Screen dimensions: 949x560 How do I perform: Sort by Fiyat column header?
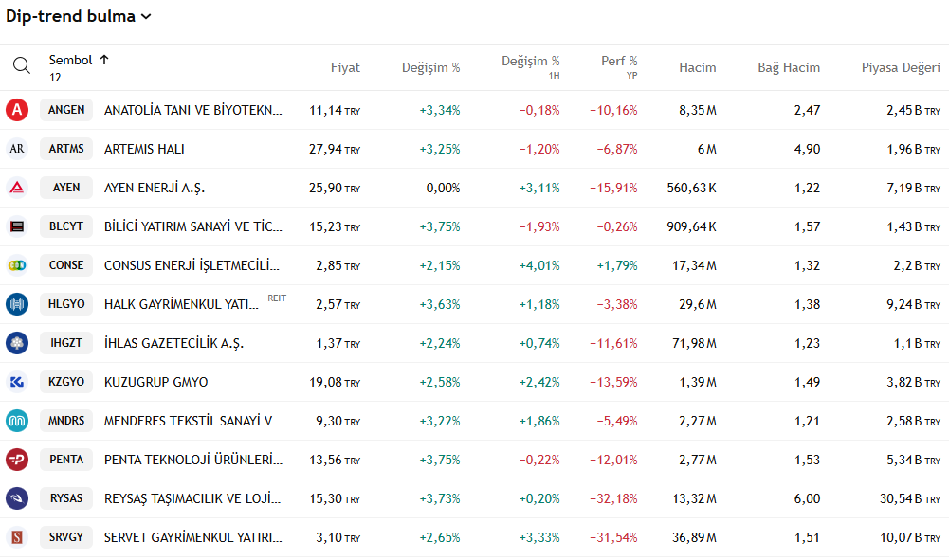345,67
